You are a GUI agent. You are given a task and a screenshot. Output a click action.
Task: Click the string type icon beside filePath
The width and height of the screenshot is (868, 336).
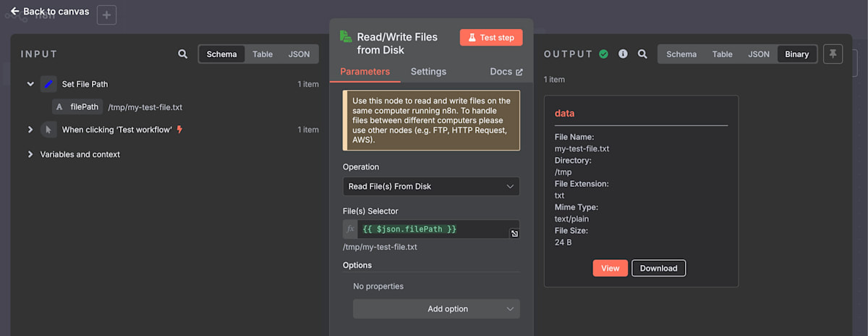59,106
